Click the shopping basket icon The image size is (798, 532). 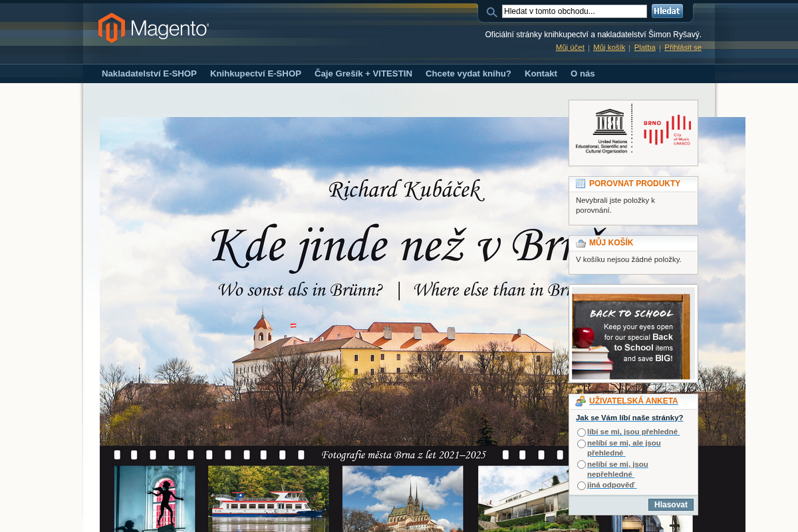tap(581, 243)
